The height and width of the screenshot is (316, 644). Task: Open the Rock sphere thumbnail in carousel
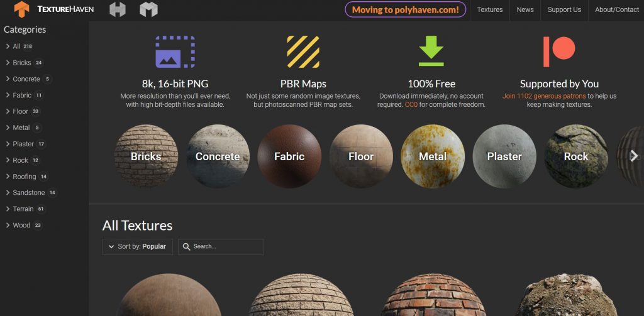(x=576, y=156)
